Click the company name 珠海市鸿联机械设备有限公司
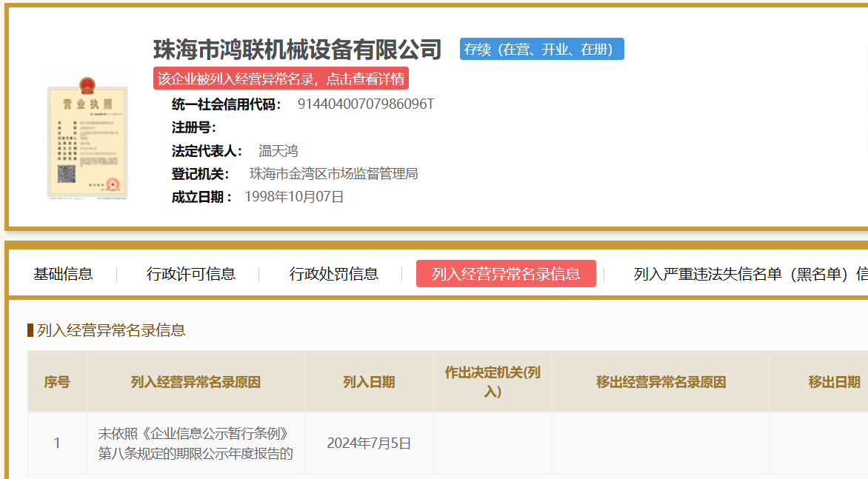This screenshot has height=479, width=868. [297, 50]
